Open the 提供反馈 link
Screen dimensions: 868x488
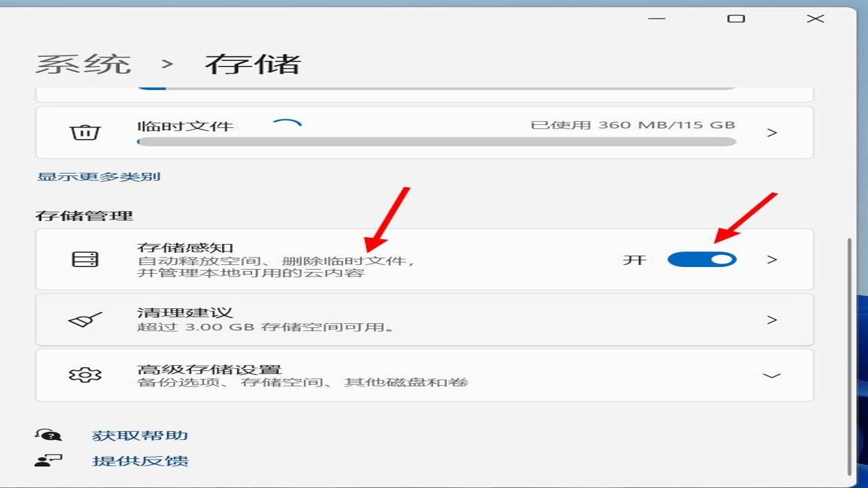tap(140, 461)
